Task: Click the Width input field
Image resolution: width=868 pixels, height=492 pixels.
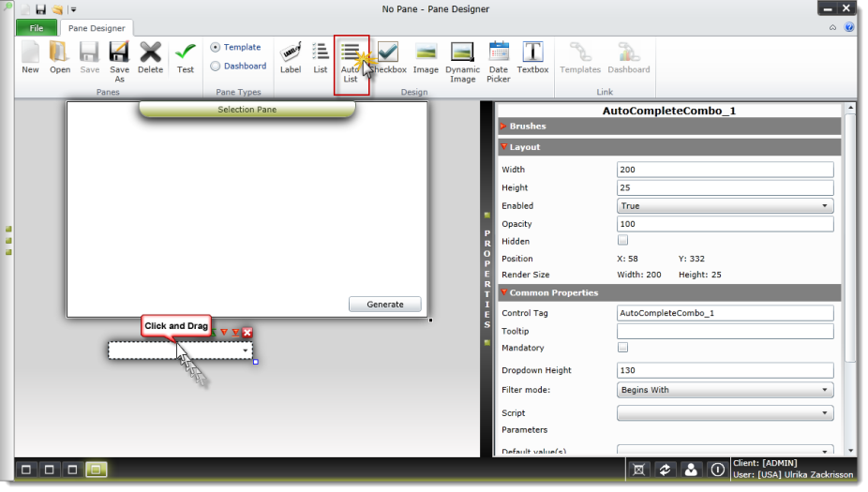Action: point(725,170)
